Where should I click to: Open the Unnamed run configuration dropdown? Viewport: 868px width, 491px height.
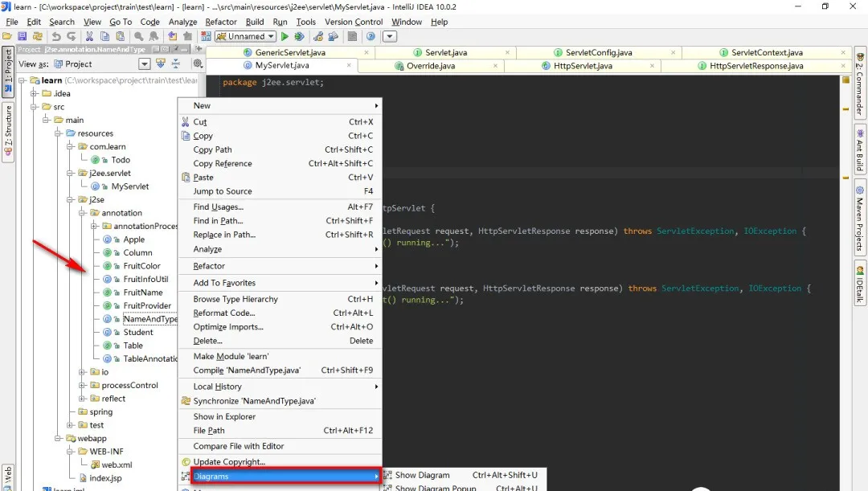click(246, 36)
